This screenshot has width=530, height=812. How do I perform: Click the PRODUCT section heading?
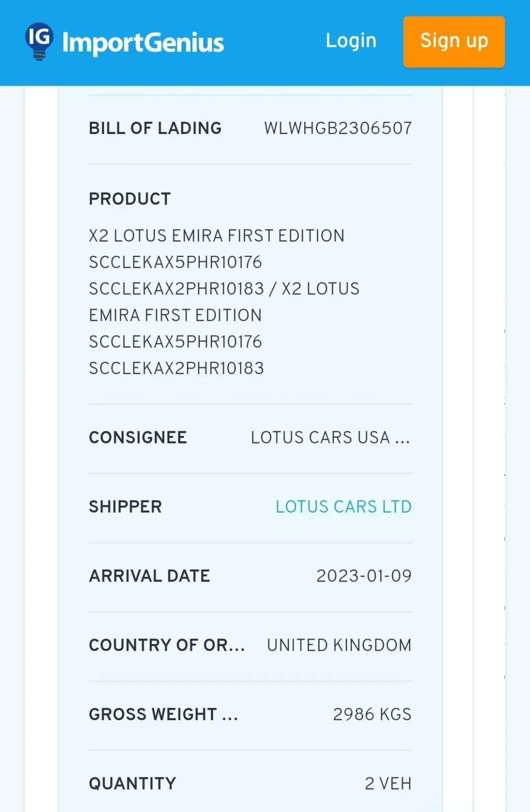(x=130, y=199)
